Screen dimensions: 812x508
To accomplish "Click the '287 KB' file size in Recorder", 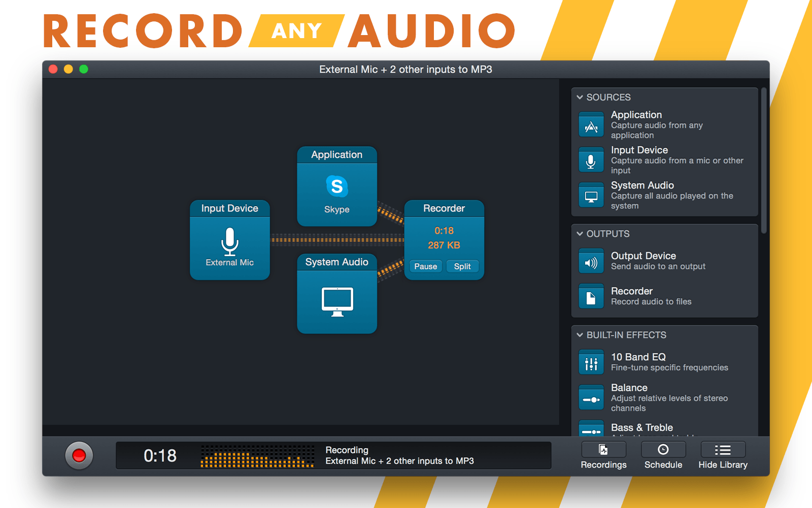I will click(444, 245).
